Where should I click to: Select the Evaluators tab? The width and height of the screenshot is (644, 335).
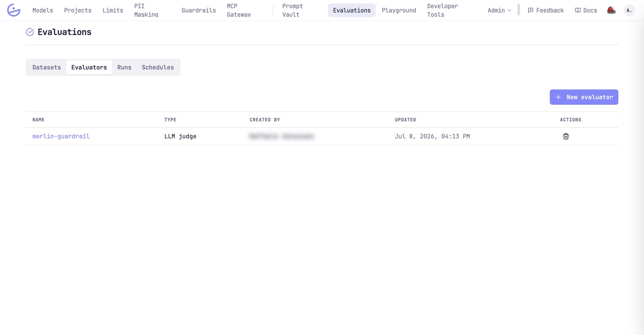(x=89, y=67)
